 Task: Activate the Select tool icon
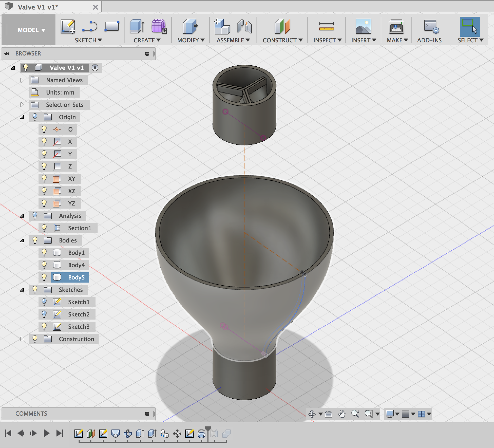pyautogui.click(x=470, y=26)
